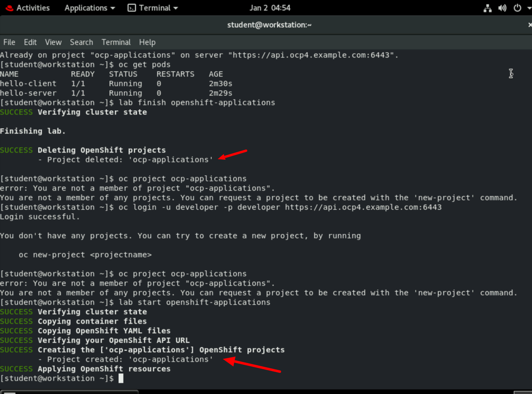Click the cursor at the last prompt
Viewport: 532px width, 394px height.
point(121,379)
